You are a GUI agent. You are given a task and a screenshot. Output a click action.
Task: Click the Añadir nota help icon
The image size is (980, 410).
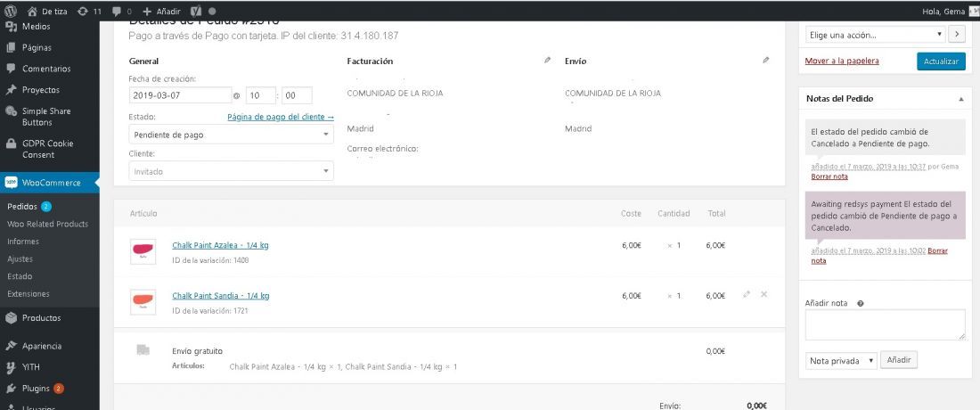coord(861,303)
